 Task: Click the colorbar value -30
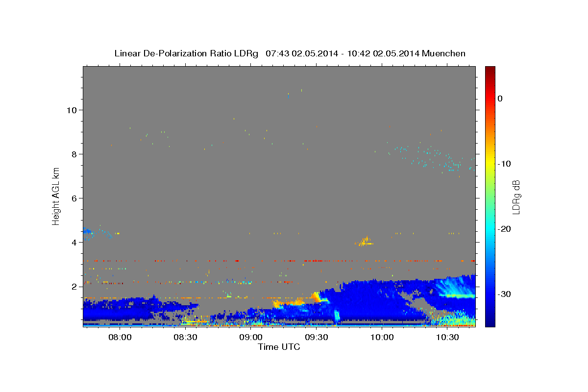click(x=505, y=294)
